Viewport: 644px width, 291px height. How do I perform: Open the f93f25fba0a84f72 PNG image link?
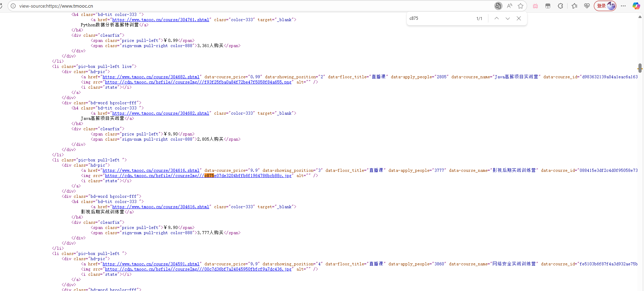coord(199,82)
